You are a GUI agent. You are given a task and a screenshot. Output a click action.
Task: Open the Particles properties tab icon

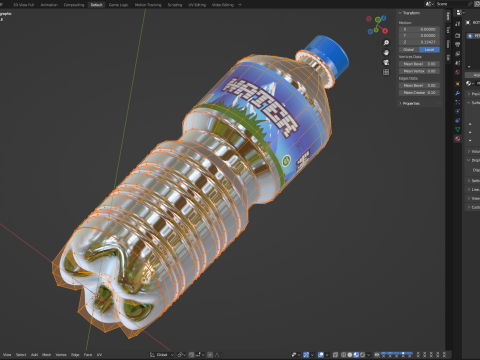pos(458,102)
